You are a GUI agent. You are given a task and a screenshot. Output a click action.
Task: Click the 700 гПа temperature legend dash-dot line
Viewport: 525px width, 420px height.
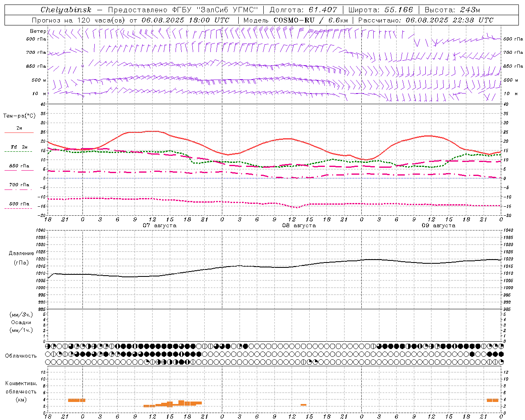pos(19,189)
